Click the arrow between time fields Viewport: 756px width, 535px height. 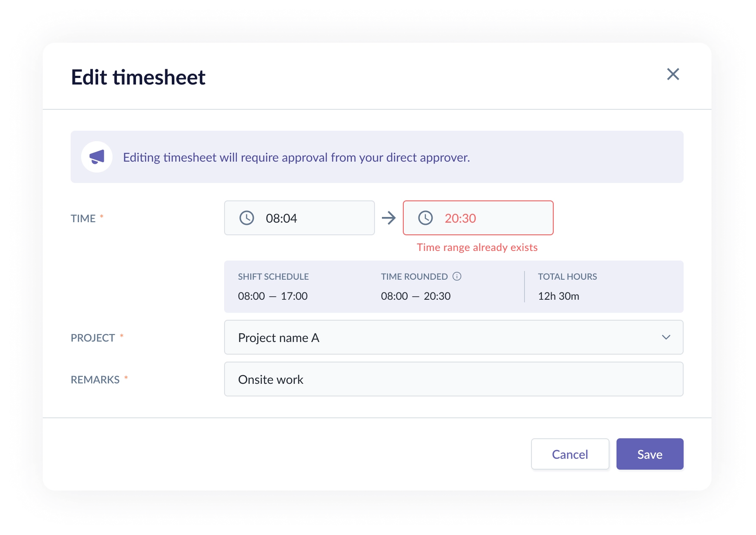(388, 218)
